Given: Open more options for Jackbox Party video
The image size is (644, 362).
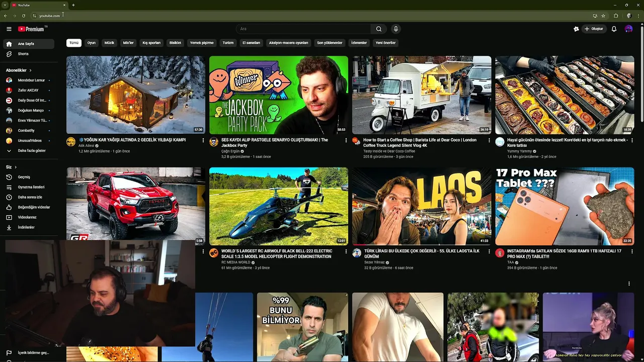Looking at the screenshot, I should point(346,140).
